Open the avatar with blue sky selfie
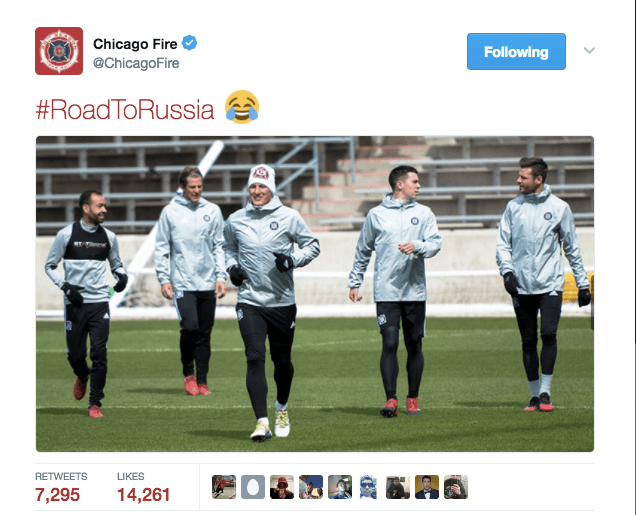 311,487
